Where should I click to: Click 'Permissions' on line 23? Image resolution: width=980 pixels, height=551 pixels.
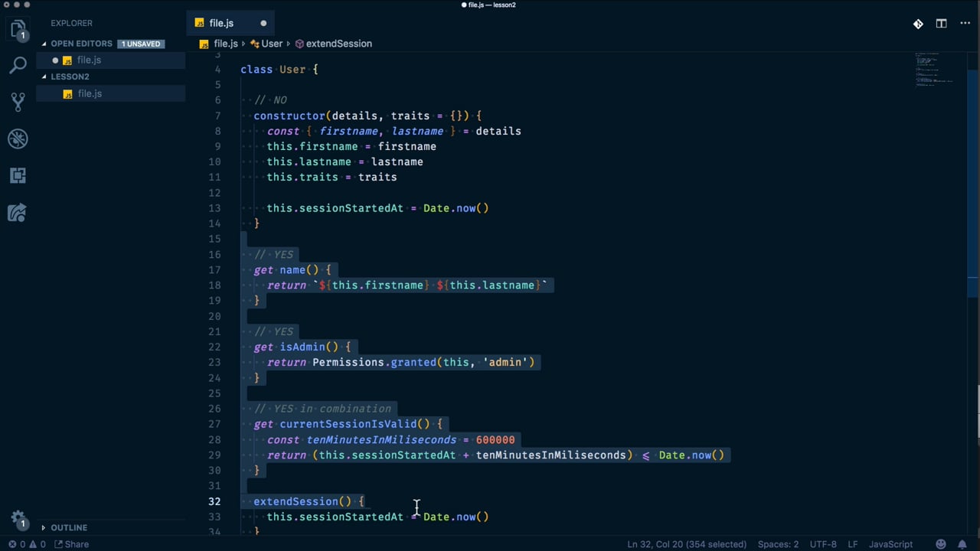(348, 362)
